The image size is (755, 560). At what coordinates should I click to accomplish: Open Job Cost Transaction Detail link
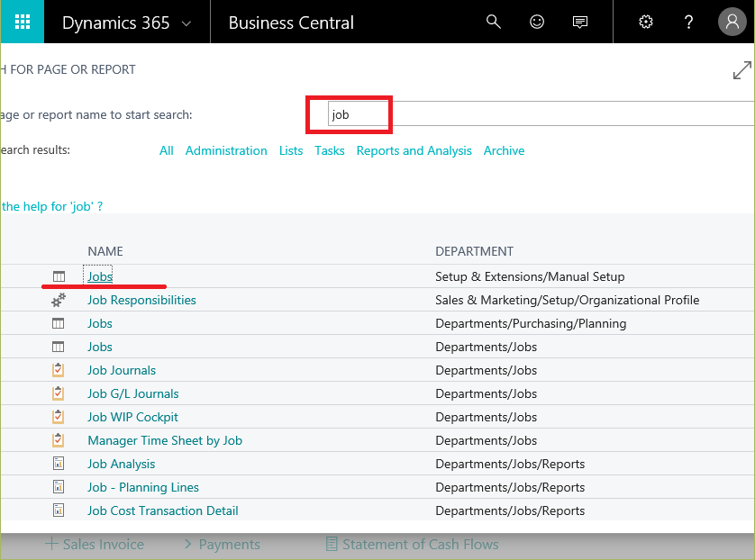click(x=163, y=510)
